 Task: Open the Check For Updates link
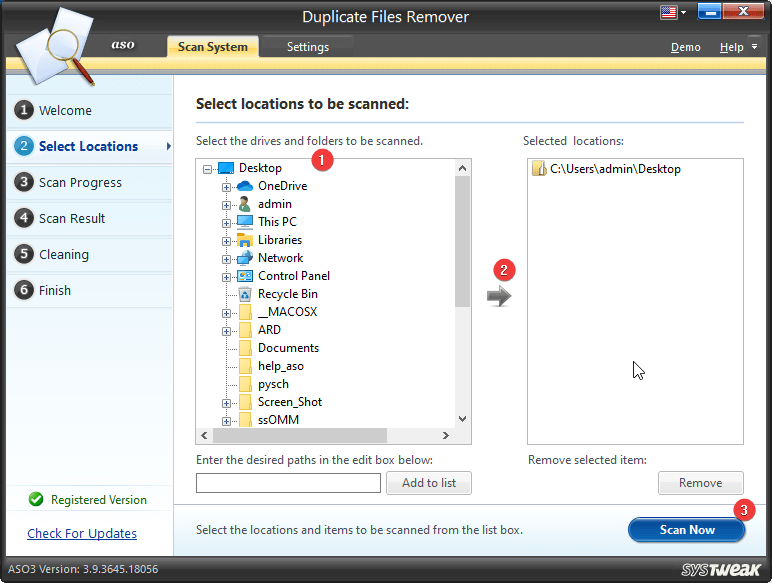tap(82, 533)
